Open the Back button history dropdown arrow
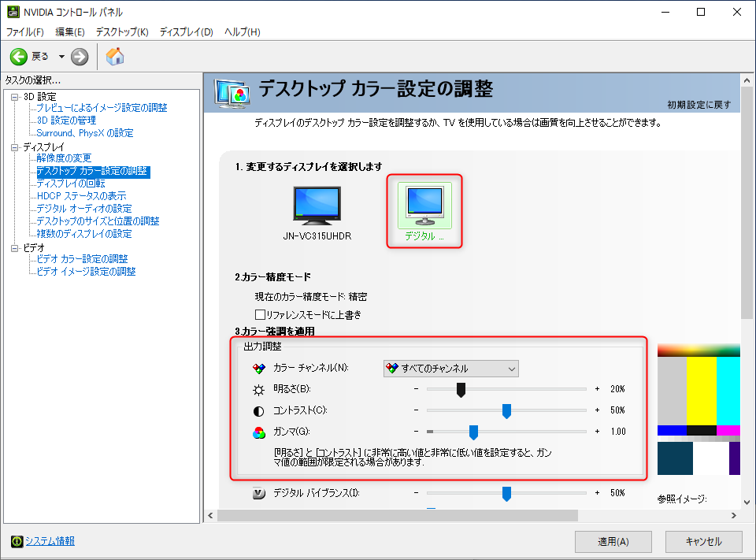 [61, 57]
